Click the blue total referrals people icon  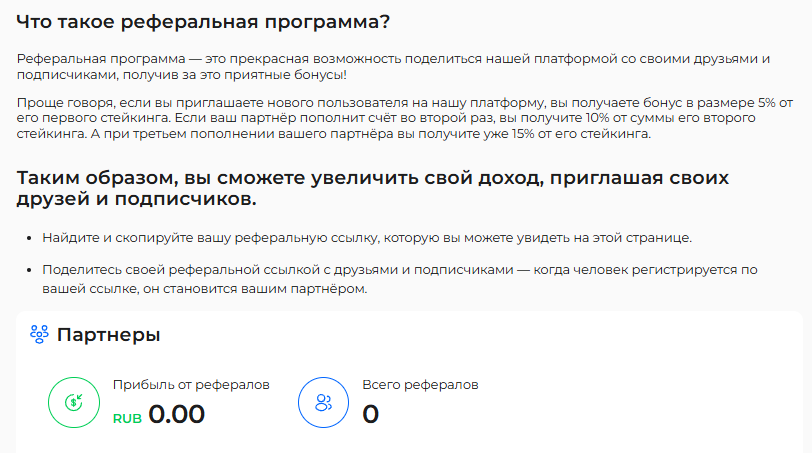(324, 402)
